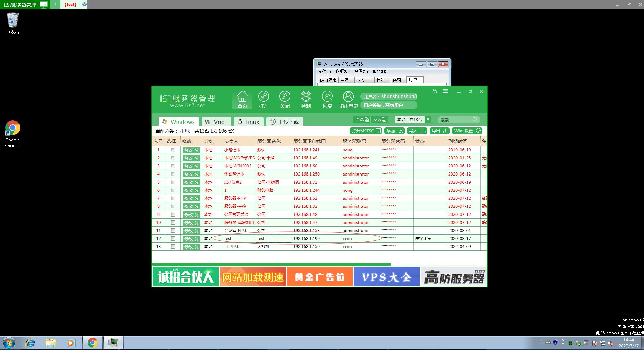Open the 首页 home icon
Screen dimensions: 644x350
pos(242,100)
